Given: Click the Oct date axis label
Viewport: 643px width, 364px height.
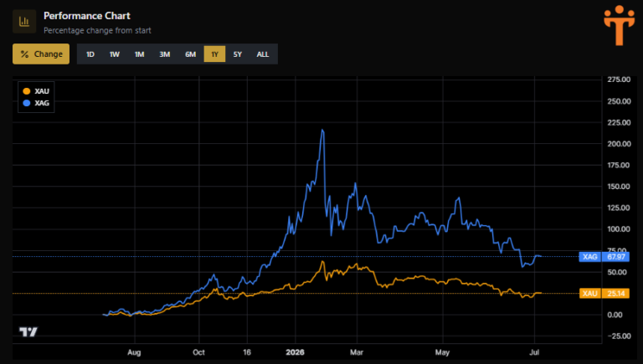Looking at the screenshot, I should tap(199, 352).
